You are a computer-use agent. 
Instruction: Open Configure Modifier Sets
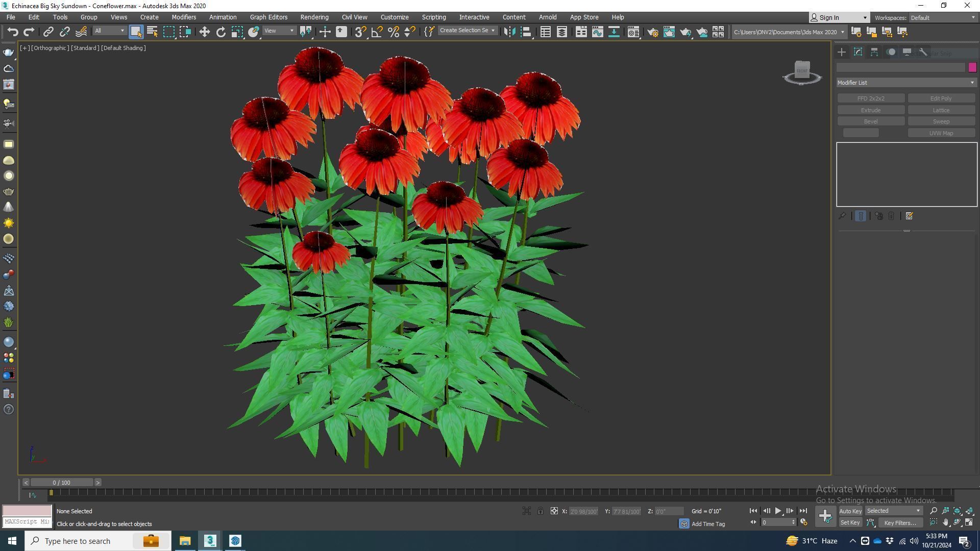909,216
